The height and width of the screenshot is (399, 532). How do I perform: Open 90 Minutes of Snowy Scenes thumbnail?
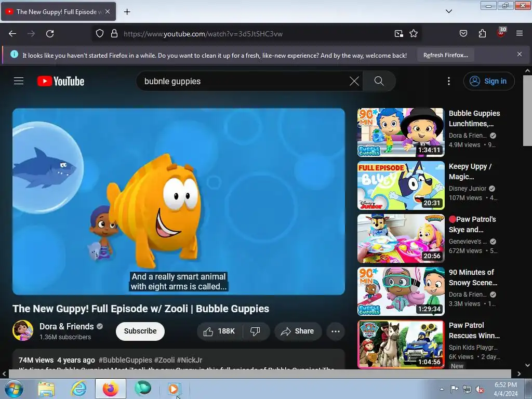tap(401, 291)
